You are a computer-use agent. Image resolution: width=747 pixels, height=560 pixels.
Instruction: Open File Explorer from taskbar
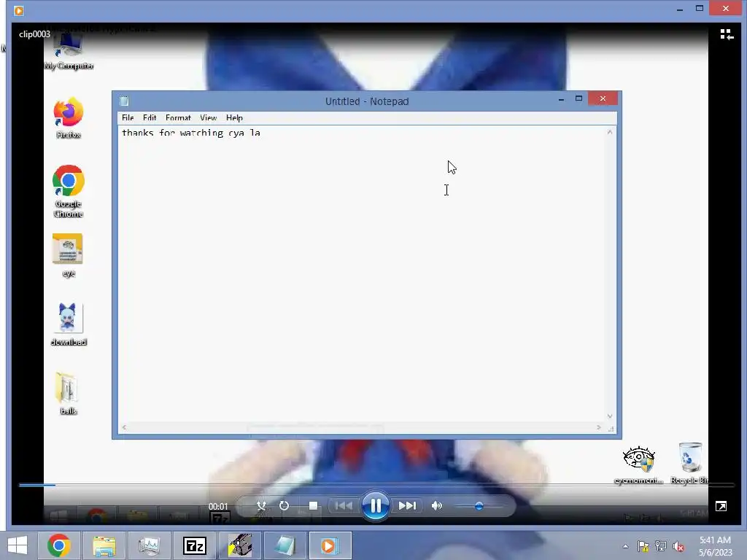tap(104, 545)
